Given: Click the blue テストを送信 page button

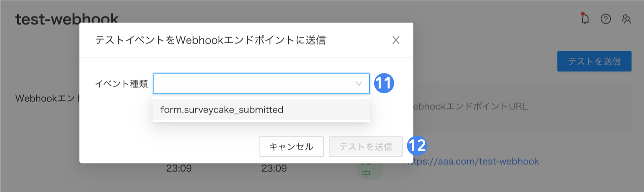Looking at the screenshot, I should pyautogui.click(x=594, y=61).
